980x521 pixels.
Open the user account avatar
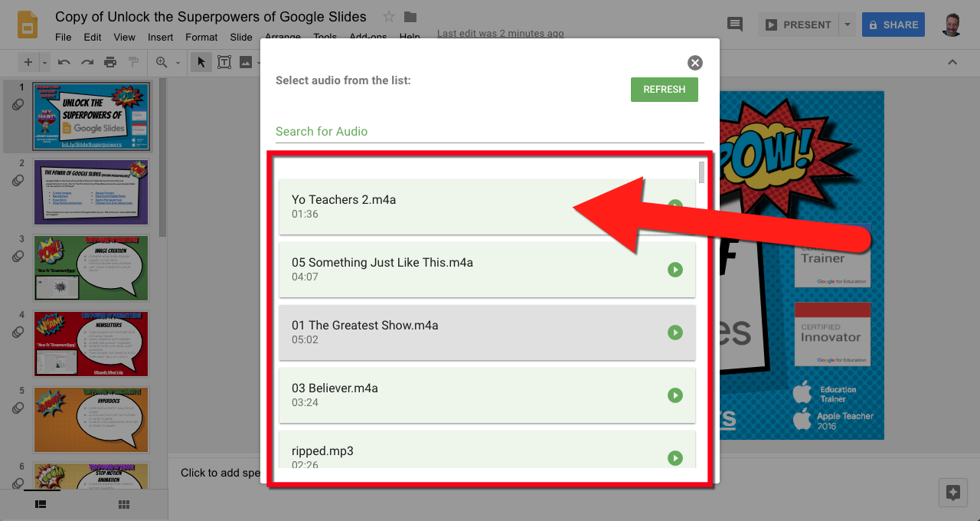coord(953,25)
